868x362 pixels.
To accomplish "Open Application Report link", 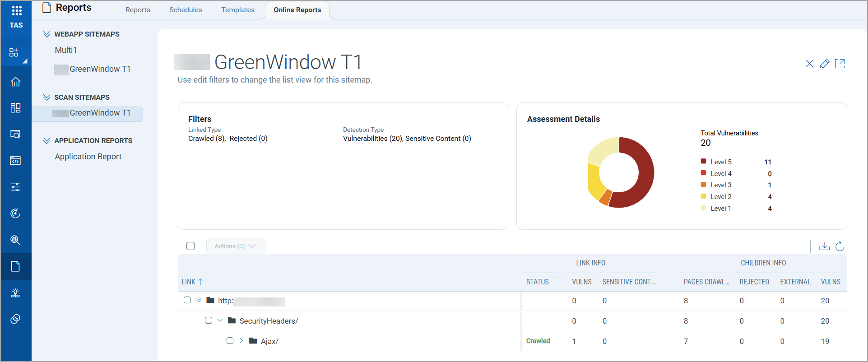I will 88,157.
